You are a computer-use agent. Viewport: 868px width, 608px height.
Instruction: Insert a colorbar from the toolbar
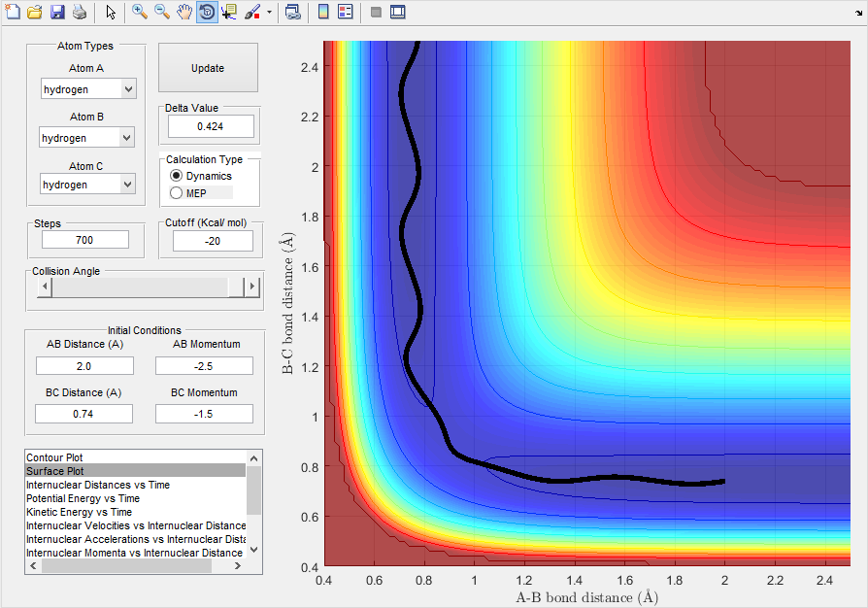pyautogui.click(x=323, y=13)
